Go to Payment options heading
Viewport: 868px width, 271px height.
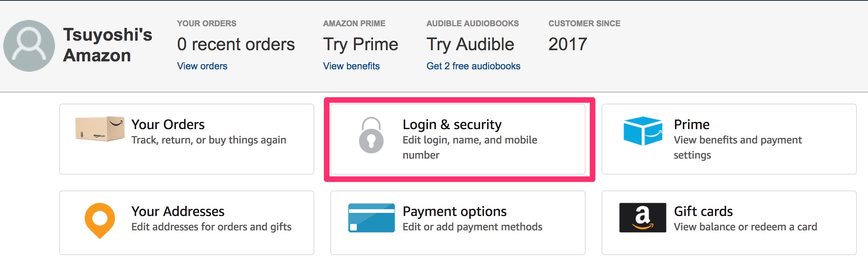click(x=454, y=212)
